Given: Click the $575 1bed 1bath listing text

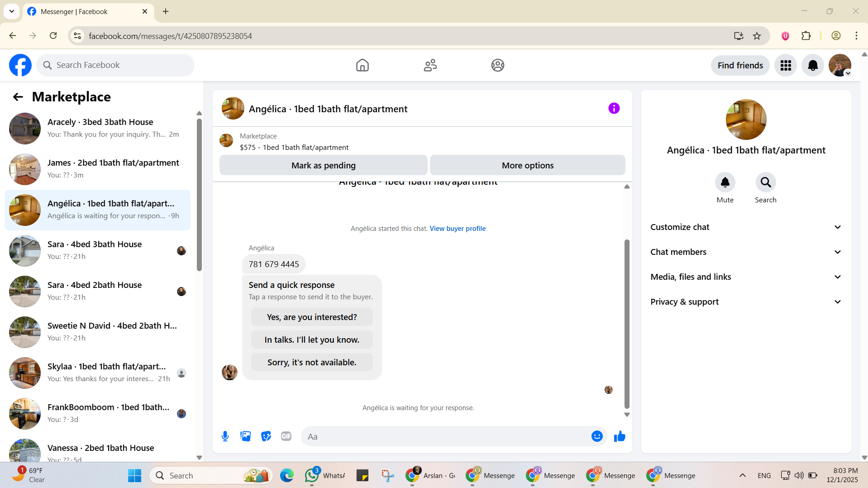Looking at the screenshot, I should coord(294,148).
